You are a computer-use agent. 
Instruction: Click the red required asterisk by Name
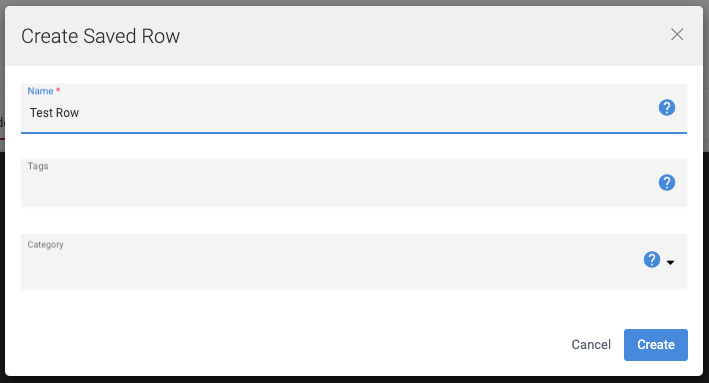(x=58, y=90)
